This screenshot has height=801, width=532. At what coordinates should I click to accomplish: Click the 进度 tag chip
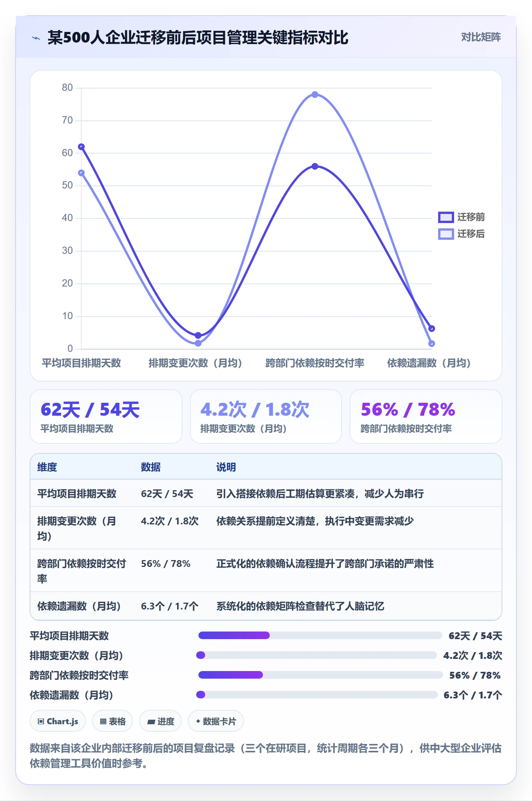[160, 721]
